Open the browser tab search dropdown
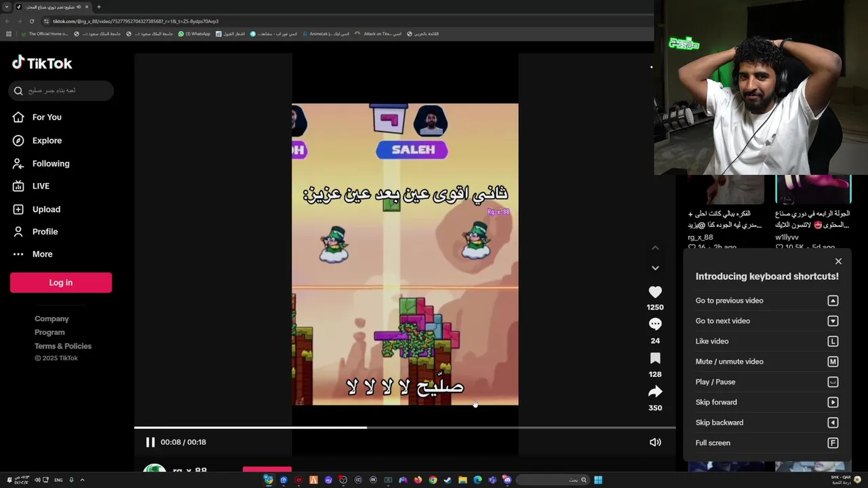 click(7, 7)
